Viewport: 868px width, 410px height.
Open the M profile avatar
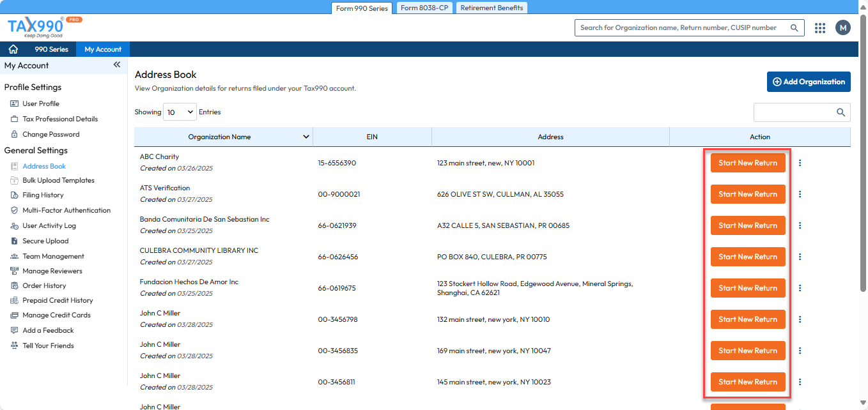tap(843, 27)
